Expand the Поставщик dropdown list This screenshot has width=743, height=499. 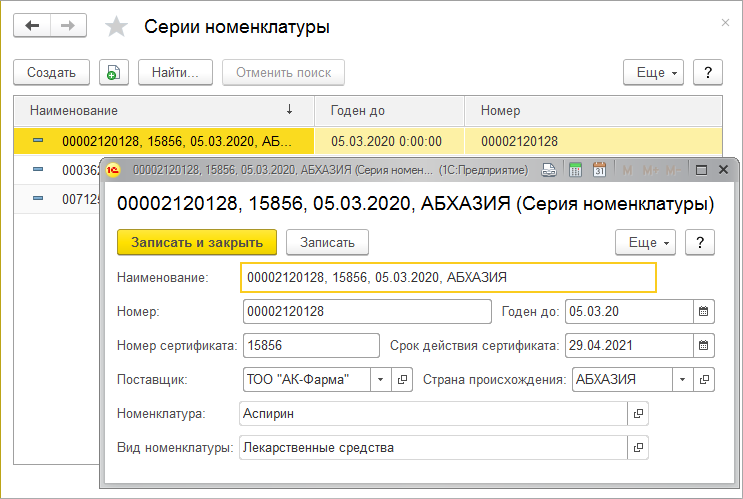(x=381, y=380)
